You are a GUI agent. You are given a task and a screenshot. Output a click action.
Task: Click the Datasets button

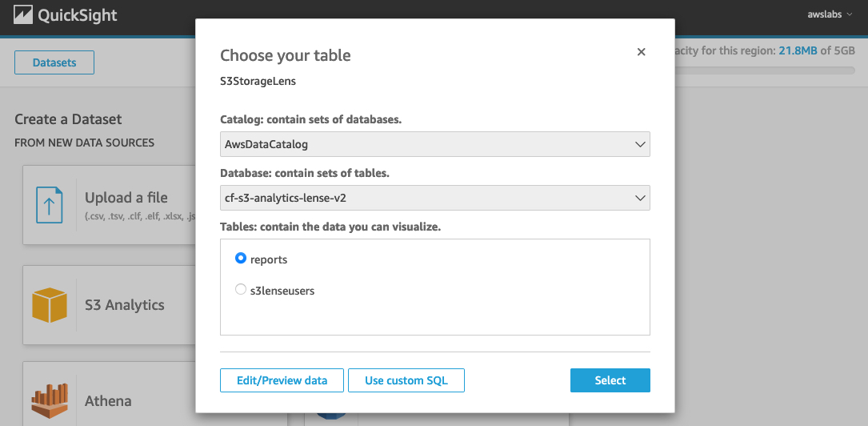pos(54,62)
